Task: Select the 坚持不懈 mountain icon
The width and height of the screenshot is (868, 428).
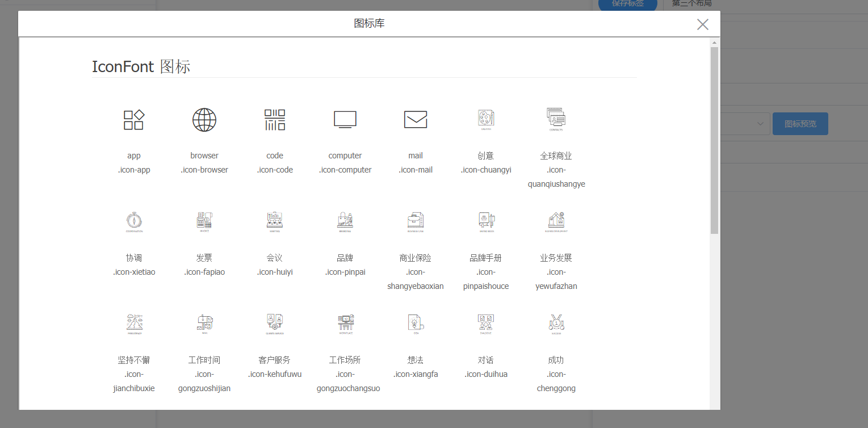Action: 134,324
